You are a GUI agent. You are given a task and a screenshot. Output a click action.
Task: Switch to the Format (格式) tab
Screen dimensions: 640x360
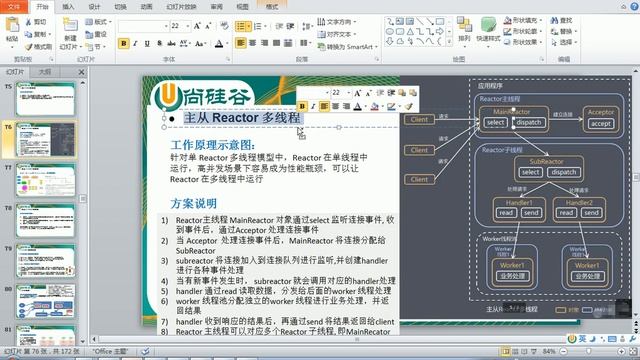pyautogui.click(x=272, y=7)
